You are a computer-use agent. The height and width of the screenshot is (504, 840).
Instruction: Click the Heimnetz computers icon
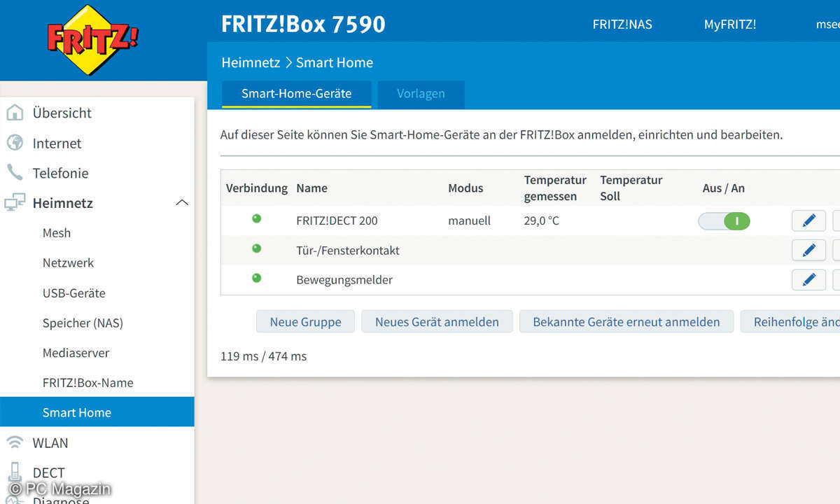(15, 203)
